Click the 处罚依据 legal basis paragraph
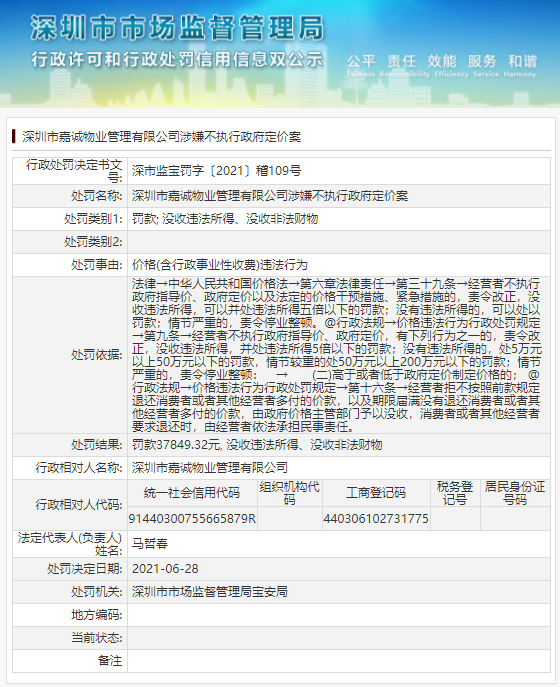The image size is (560, 687). 337,355
